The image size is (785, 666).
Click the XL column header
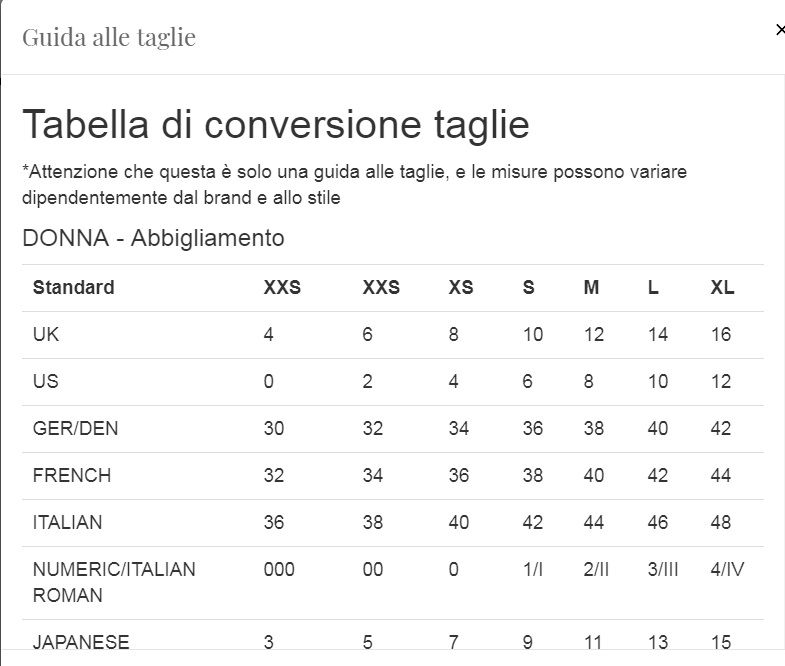coord(722,287)
